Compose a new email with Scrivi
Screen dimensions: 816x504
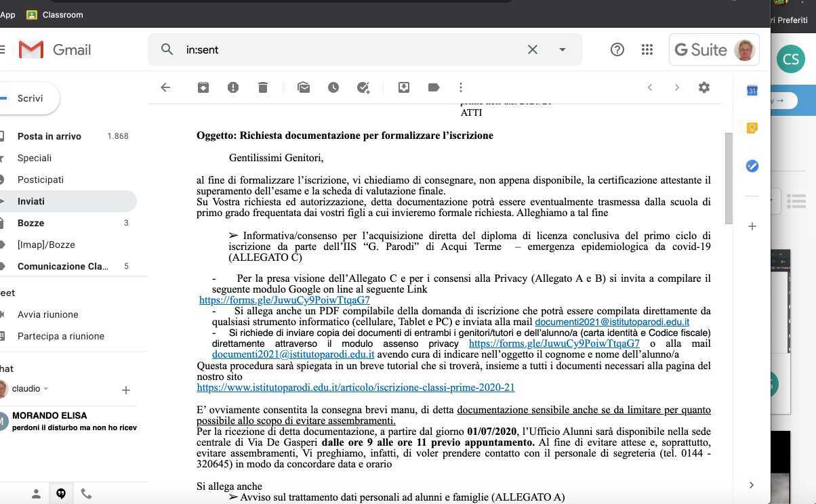coord(28,98)
